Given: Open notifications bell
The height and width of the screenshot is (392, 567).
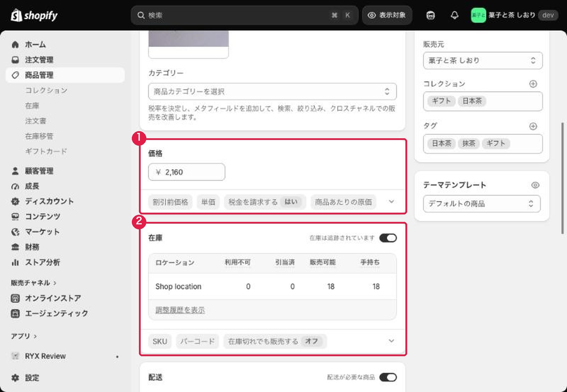Looking at the screenshot, I should click(x=454, y=15).
